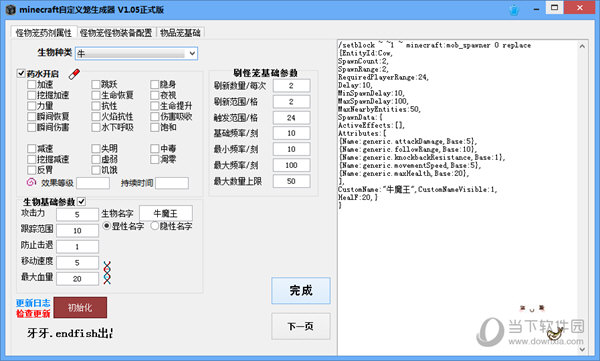
Task: Check the 力量 effect
Action: tap(31, 106)
